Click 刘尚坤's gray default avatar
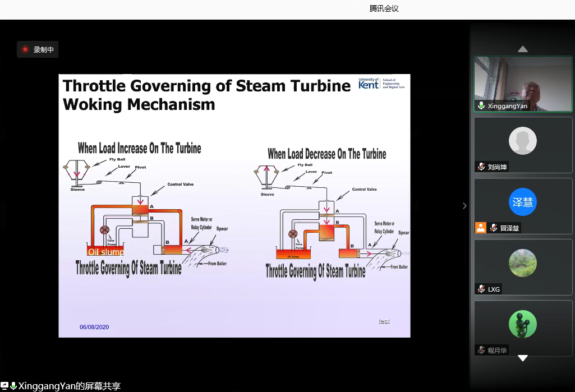 (523, 141)
